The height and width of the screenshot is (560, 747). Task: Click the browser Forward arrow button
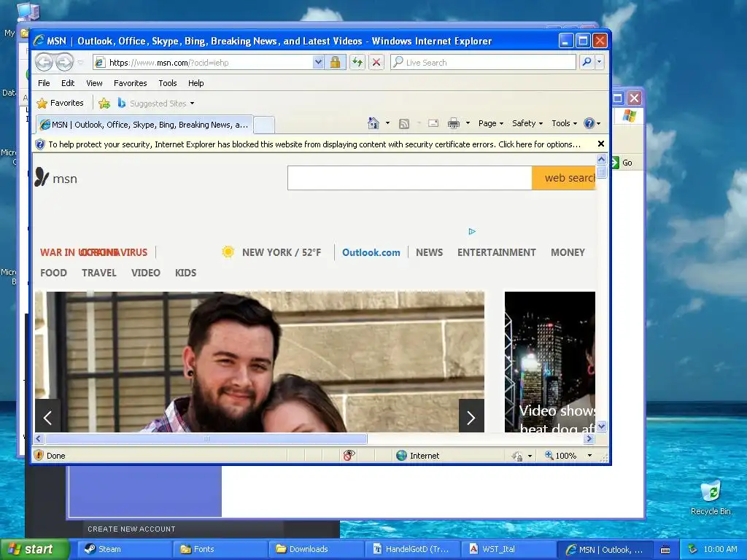(x=65, y=62)
